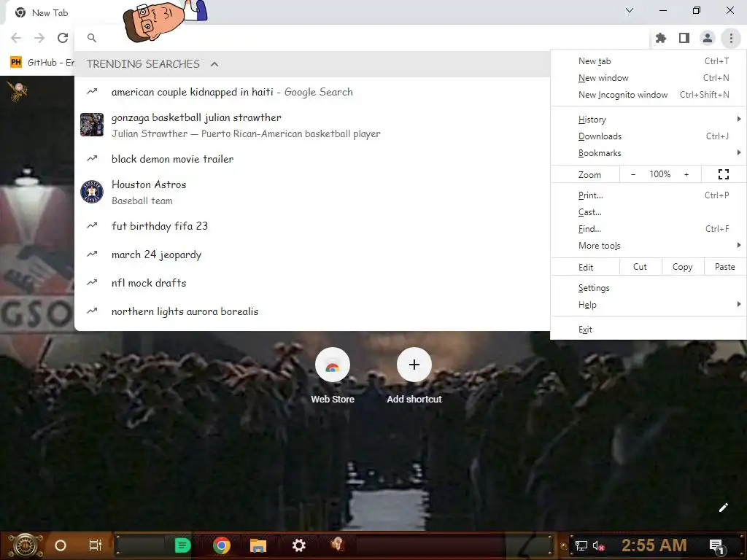Screen dimensions: 747x560
Task: Toggle the side panel icon
Action: pos(684,38)
